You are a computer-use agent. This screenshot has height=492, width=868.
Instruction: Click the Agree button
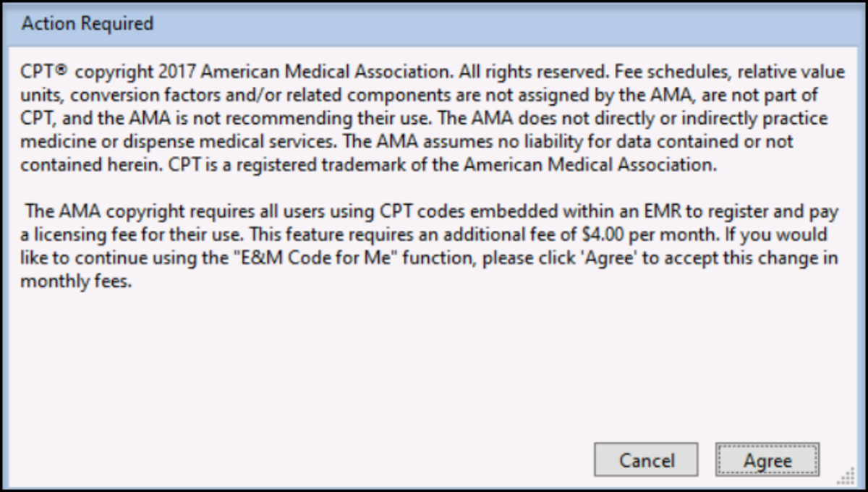tap(767, 460)
